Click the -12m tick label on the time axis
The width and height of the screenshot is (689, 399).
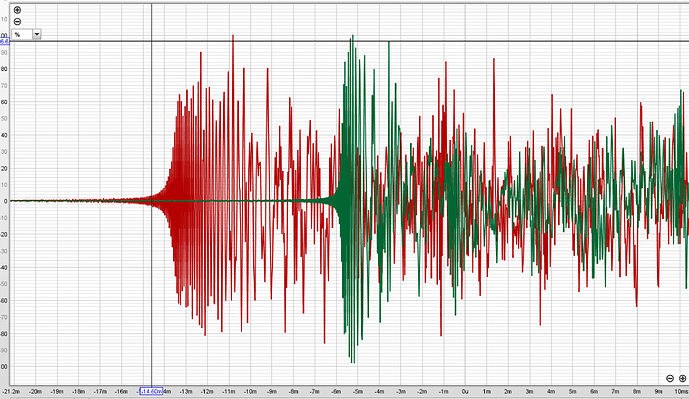click(207, 392)
